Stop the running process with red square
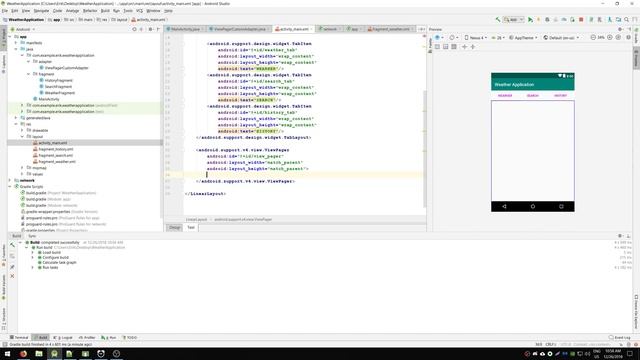 point(581,20)
